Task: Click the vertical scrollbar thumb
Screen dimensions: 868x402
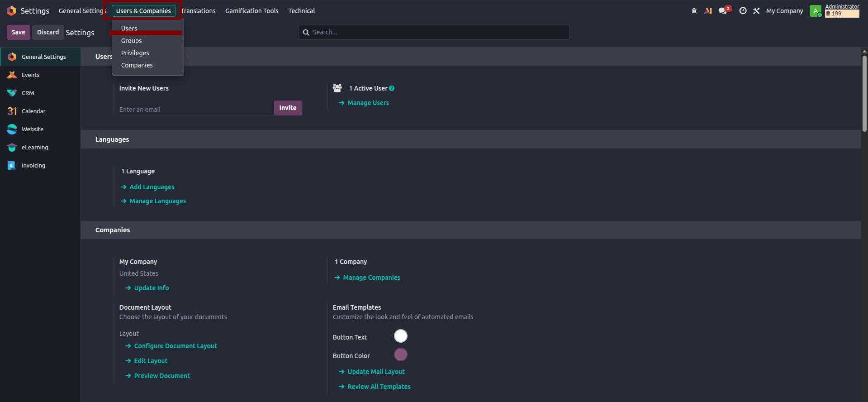Action: [864, 93]
